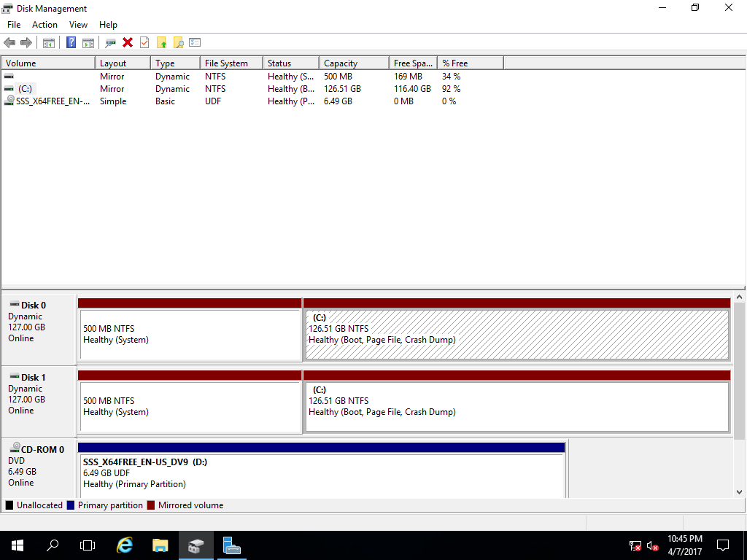This screenshot has height=560, width=747.
Task: Sort by the File System column header
Action: 231,63
